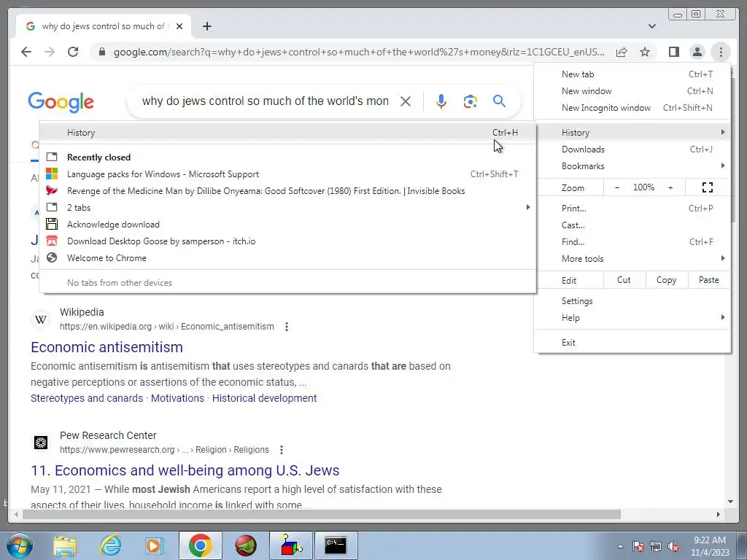Go to Google home via logo
The height and width of the screenshot is (560, 747).
tap(61, 102)
